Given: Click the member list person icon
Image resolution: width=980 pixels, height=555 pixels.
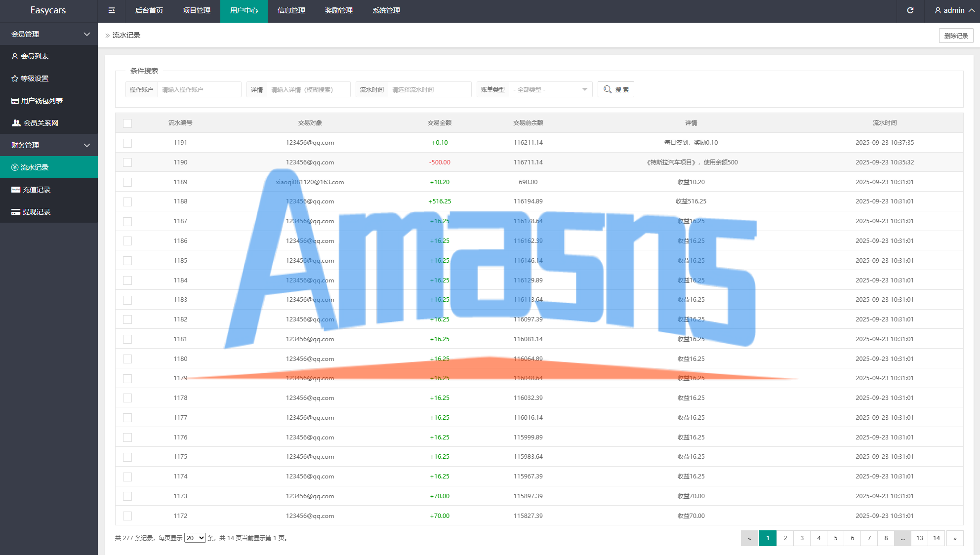Looking at the screenshot, I should click(x=15, y=56).
